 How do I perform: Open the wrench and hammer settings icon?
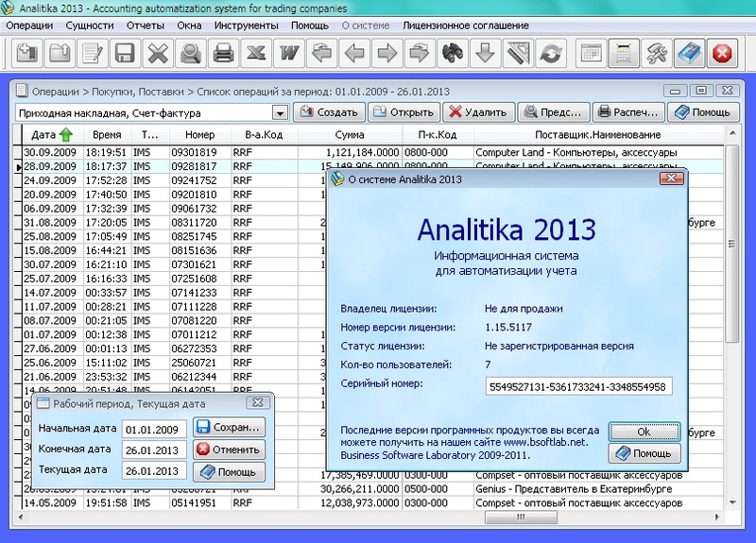(x=657, y=53)
